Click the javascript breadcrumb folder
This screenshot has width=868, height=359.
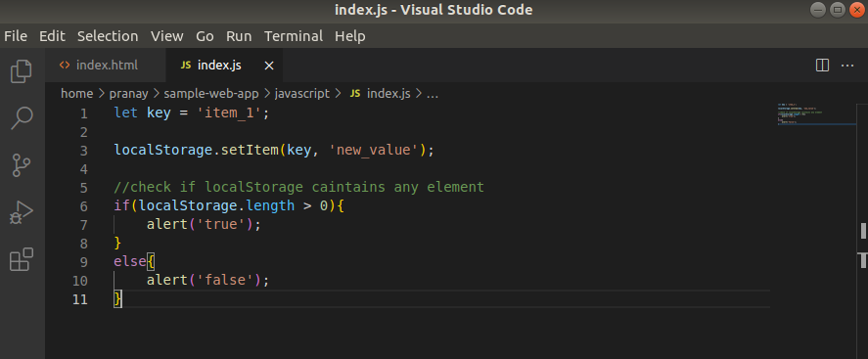click(x=302, y=94)
